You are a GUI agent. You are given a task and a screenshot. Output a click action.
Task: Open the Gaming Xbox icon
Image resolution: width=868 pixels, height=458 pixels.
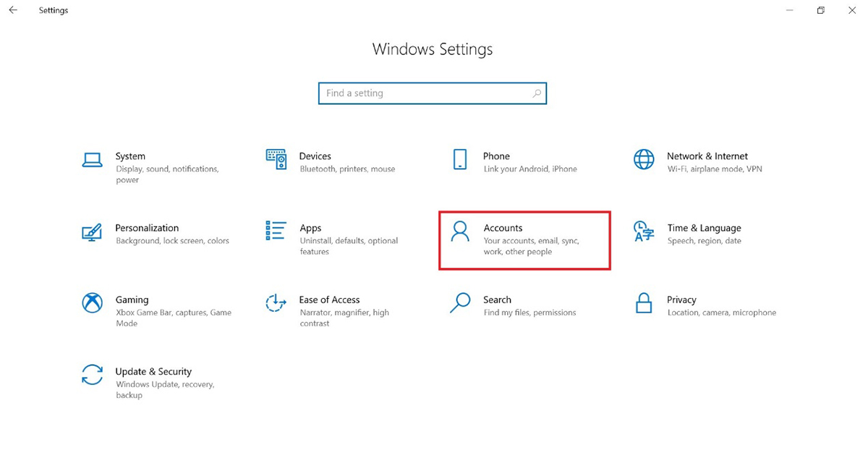[92, 302]
